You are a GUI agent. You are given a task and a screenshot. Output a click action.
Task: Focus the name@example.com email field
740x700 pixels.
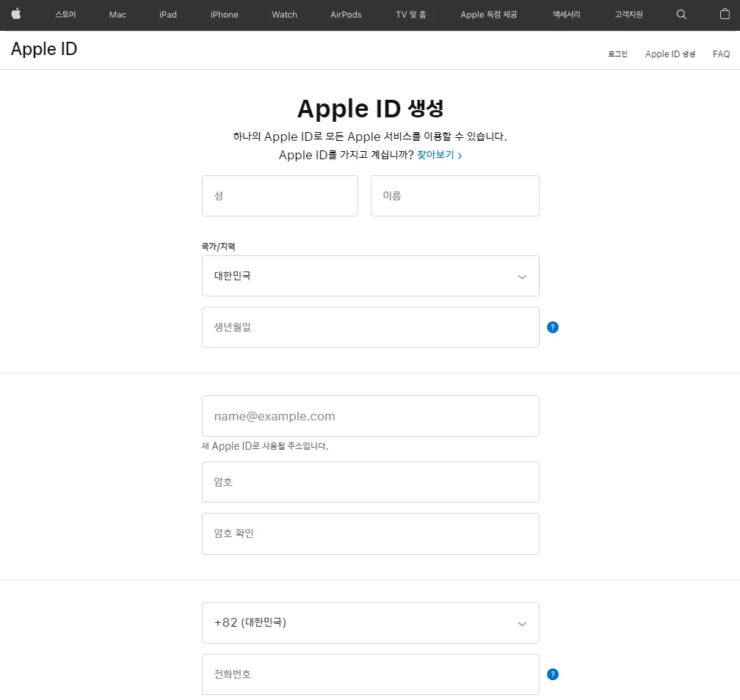click(371, 416)
